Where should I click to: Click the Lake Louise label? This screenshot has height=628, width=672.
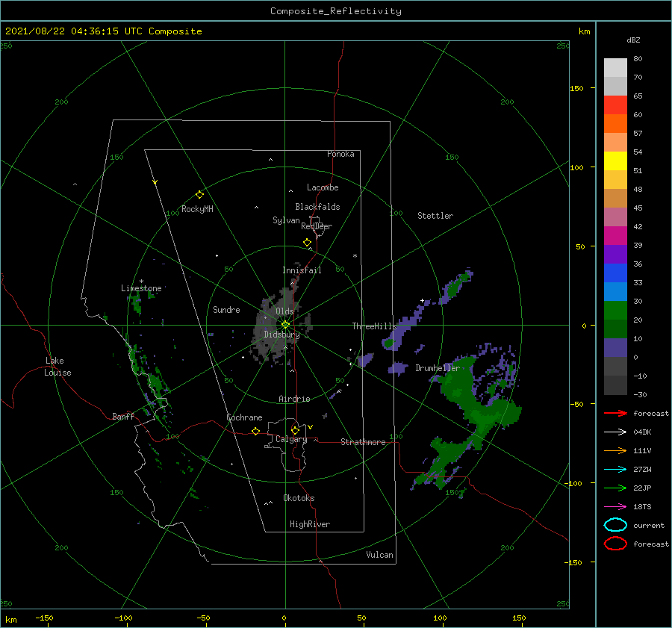point(57,367)
